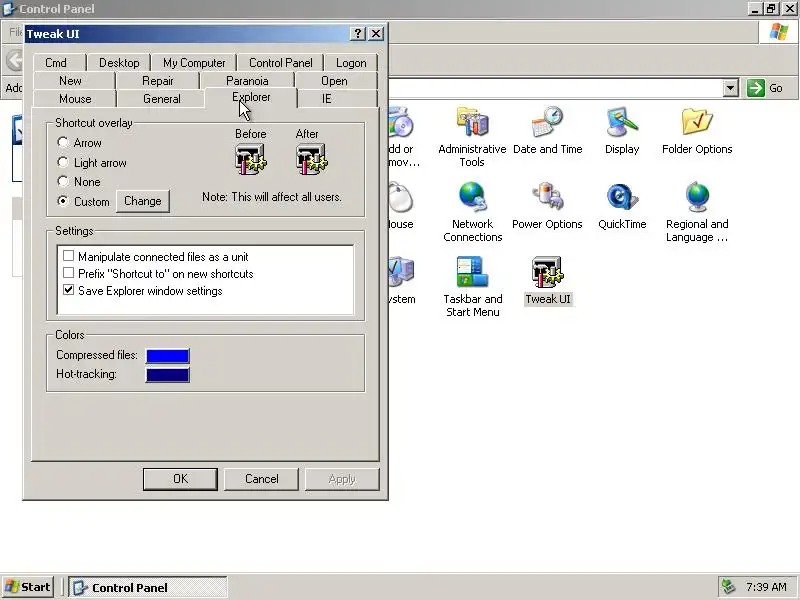
Task: Select the Light arrow overlay option
Action: tap(63, 163)
